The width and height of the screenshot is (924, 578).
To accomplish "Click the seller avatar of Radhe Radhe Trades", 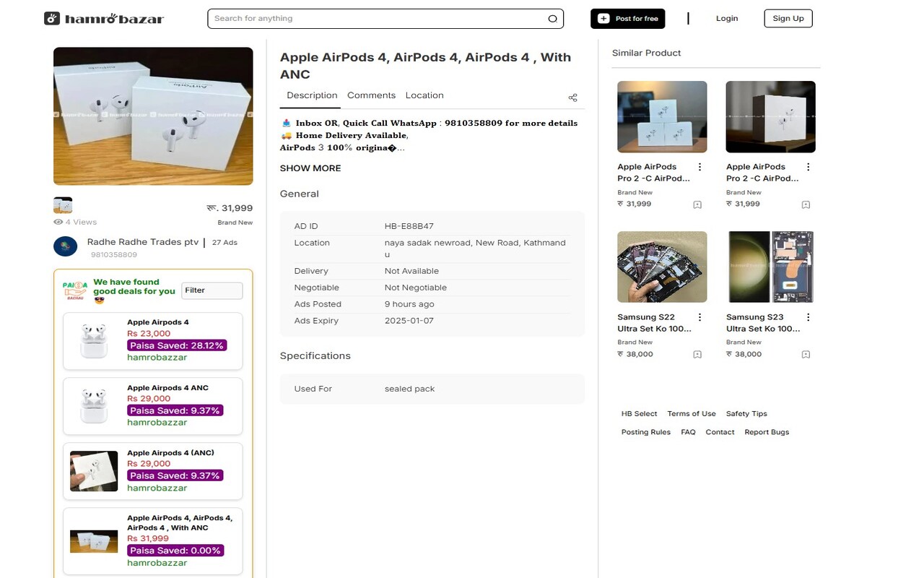I will pos(65,246).
